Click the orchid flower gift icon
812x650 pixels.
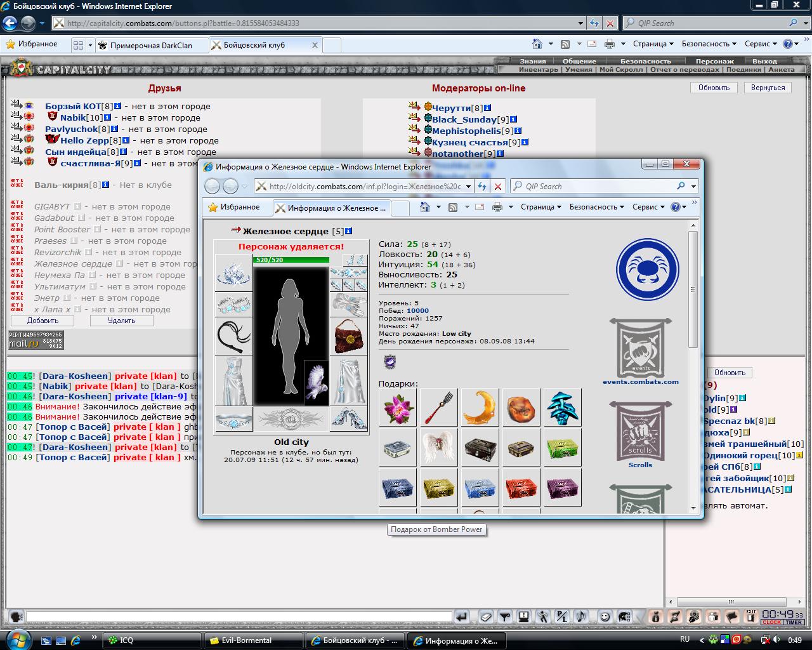click(398, 407)
